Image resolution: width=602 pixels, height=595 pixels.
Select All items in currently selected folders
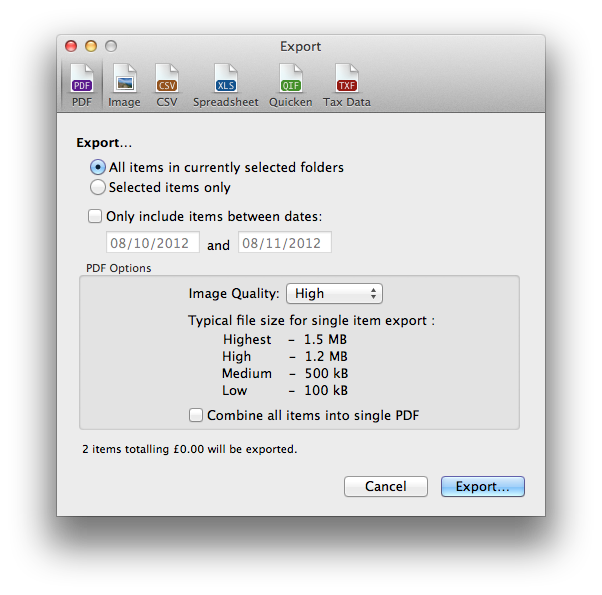pos(98,167)
